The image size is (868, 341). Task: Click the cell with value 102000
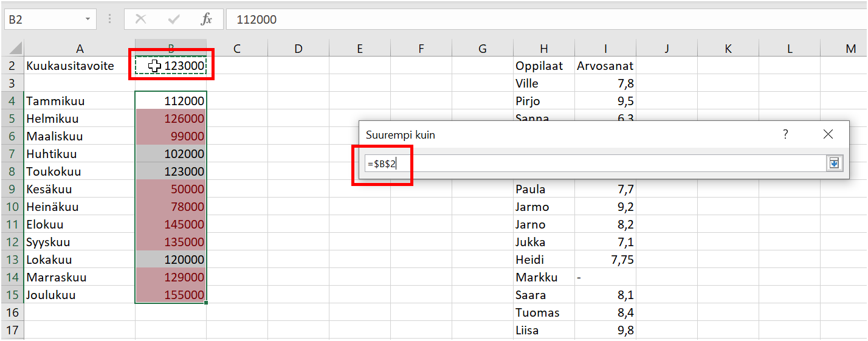coord(171,154)
